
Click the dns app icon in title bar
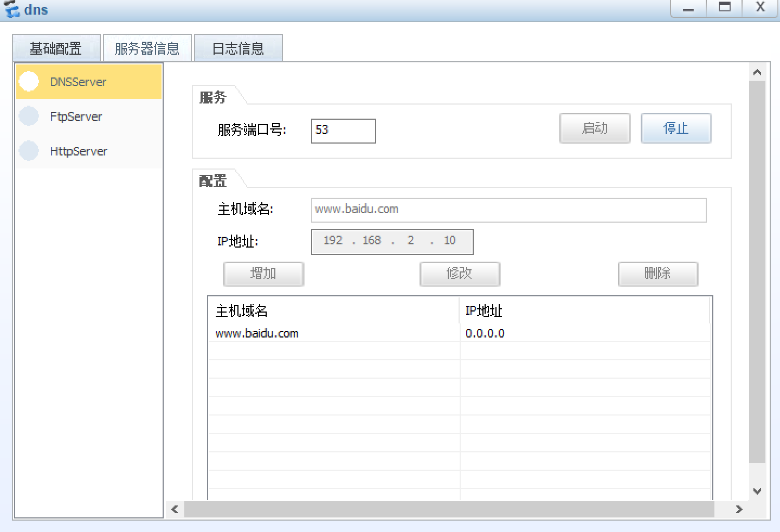(11, 9)
